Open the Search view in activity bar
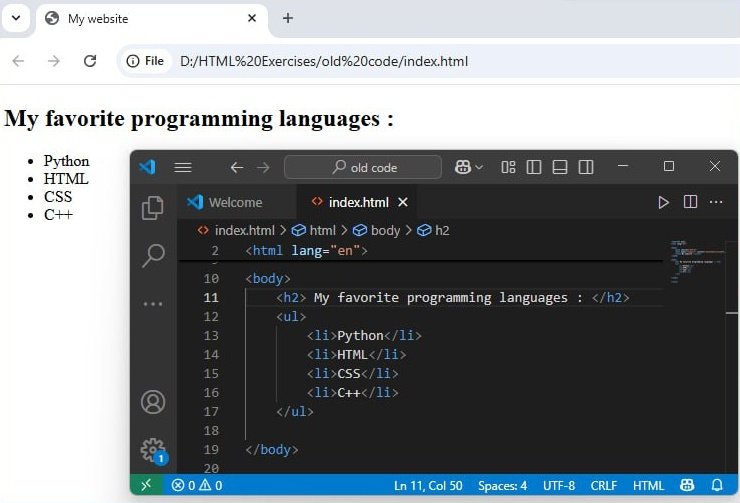Viewport: 740px width, 503px height. point(153,255)
